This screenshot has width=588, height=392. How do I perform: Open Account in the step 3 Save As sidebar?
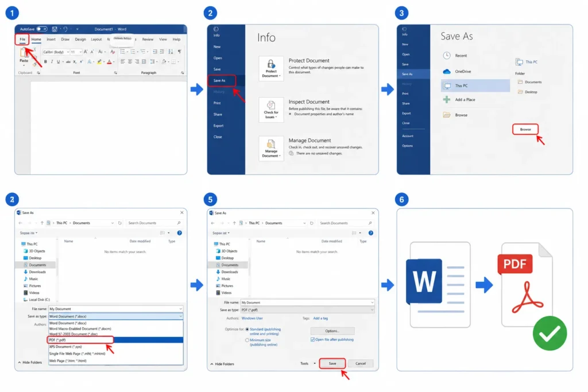tap(407, 136)
